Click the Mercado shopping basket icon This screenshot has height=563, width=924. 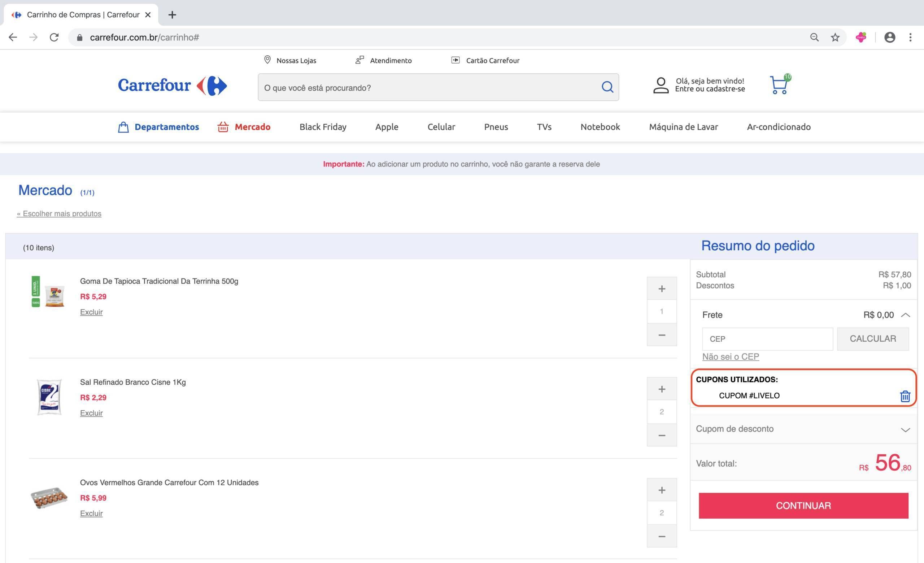click(x=223, y=127)
